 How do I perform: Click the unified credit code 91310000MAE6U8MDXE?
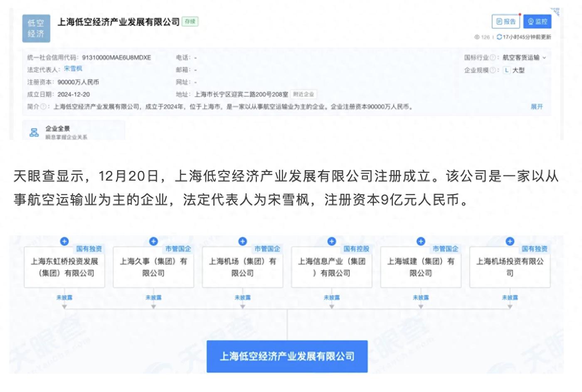pos(116,58)
